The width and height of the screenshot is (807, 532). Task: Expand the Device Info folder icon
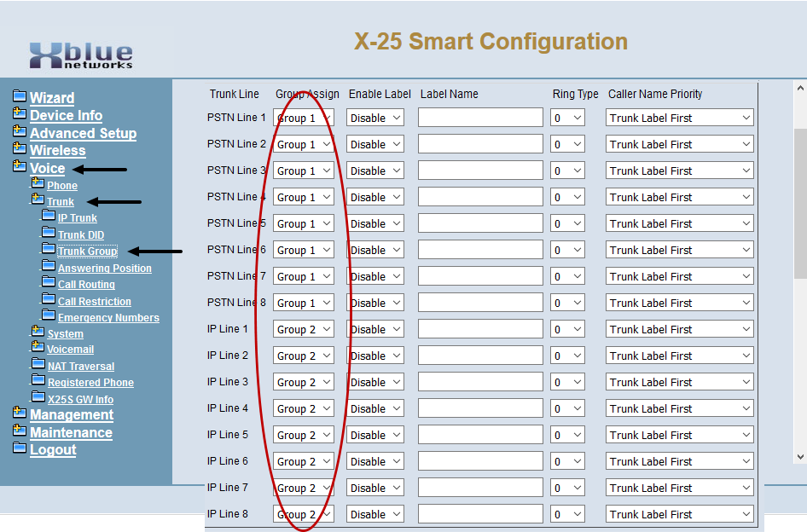[x=20, y=113]
